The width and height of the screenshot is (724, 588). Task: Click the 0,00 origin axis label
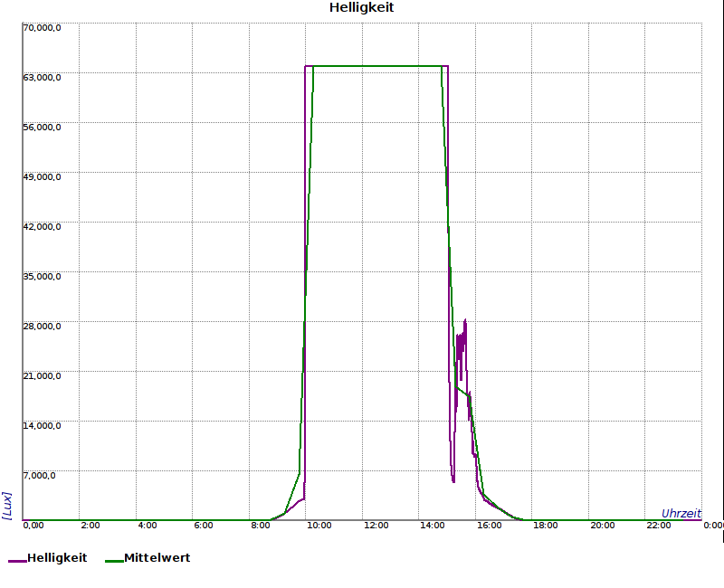tap(33, 526)
